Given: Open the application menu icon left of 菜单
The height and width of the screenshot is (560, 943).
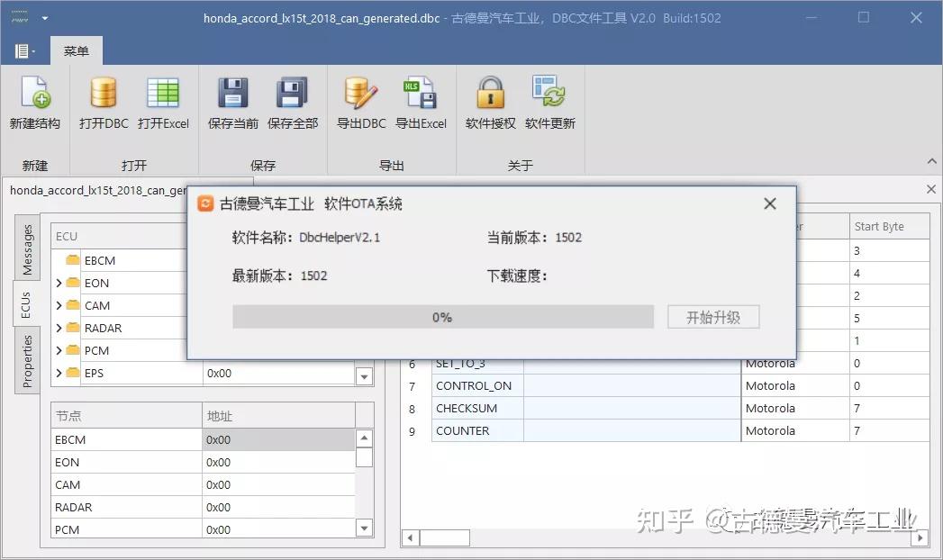Looking at the screenshot, I should (x=24, y=51).
